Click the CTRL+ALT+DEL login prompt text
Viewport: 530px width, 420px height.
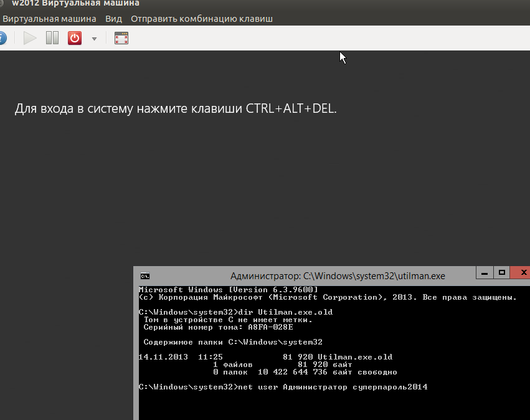point(174,108)
